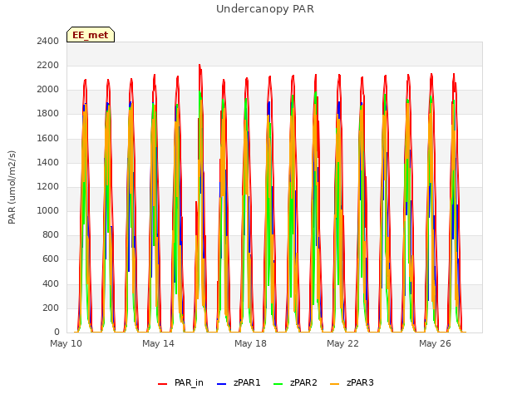The image size is (532, 399).
Task: Click the May 10 x-axis tick label
Action: click(66, 343)
